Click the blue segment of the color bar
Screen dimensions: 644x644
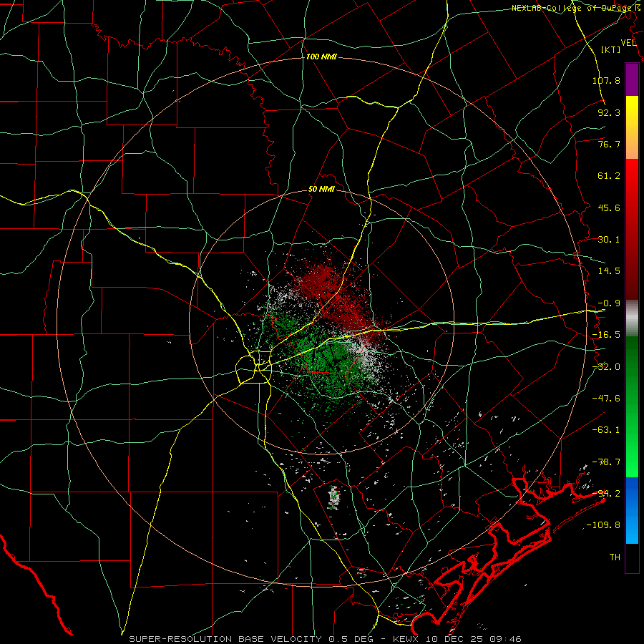[x=632, y=510]
